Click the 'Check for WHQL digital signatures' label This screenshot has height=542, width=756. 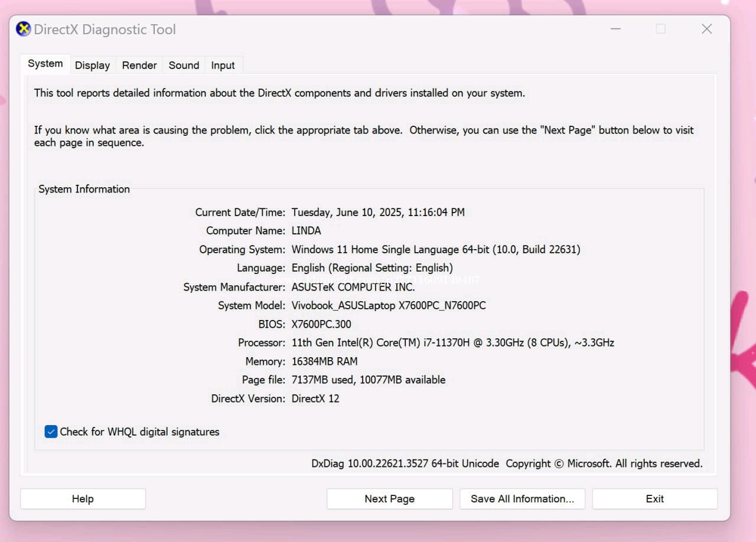[x=139, y=432]
